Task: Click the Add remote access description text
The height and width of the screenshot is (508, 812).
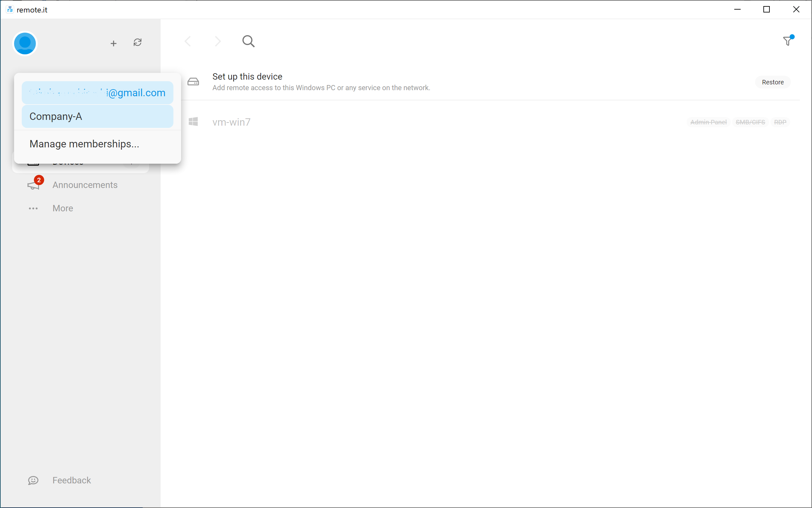Action: (x=321, y=88)
